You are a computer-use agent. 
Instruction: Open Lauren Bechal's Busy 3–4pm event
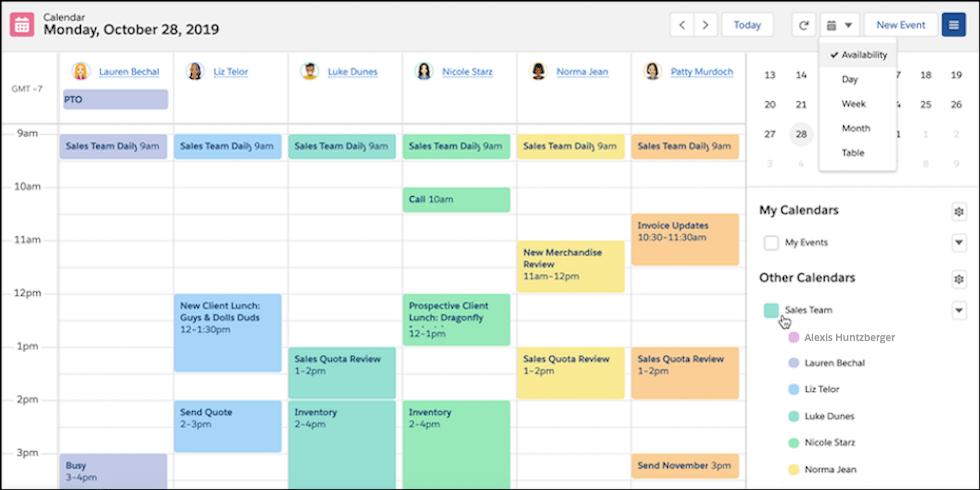pyautogui.click(x=113, y=472)
